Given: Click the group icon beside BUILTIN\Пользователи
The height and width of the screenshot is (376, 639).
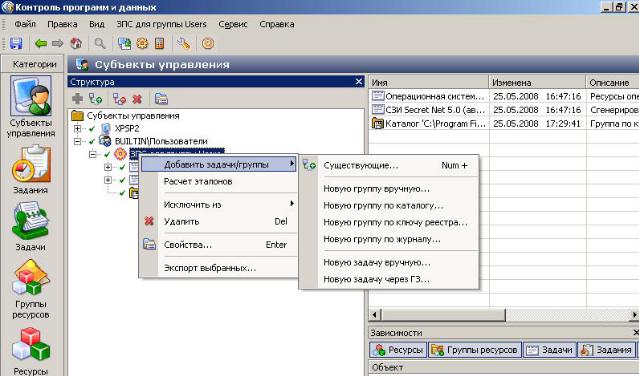Looking at the screenshot, I should (106, 141).
